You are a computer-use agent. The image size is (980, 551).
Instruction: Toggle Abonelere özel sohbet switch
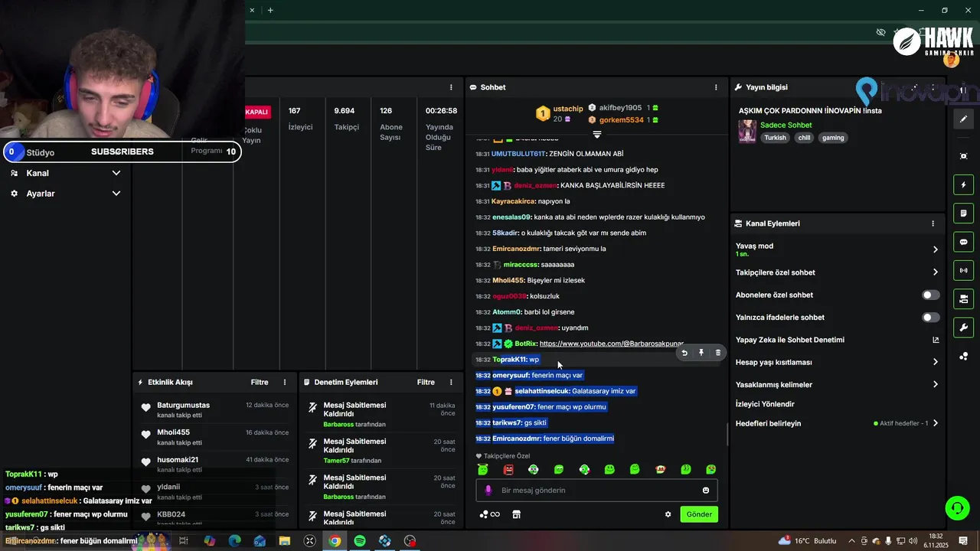(x=930, y=295)
